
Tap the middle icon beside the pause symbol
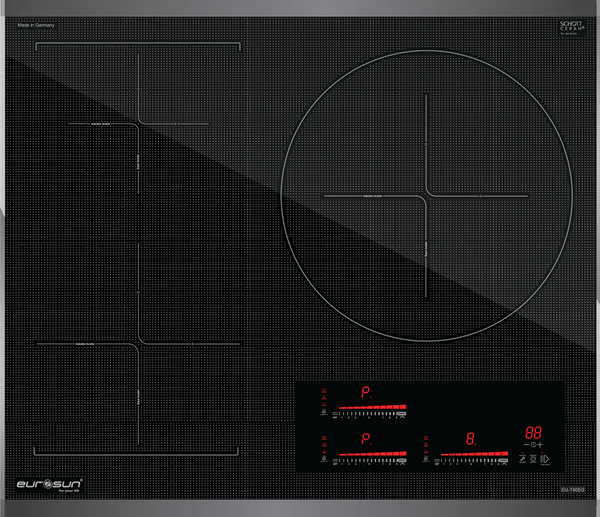(533, 459)
